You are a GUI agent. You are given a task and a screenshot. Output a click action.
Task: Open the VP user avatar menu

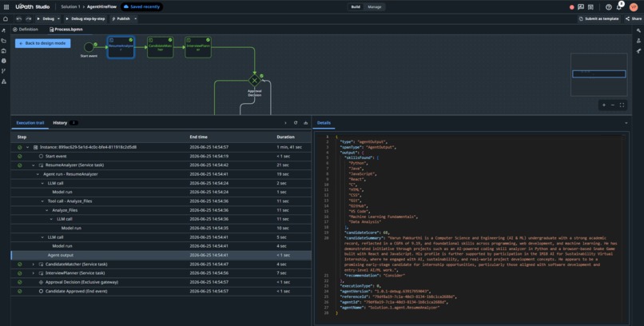click(x=634, y=7)
